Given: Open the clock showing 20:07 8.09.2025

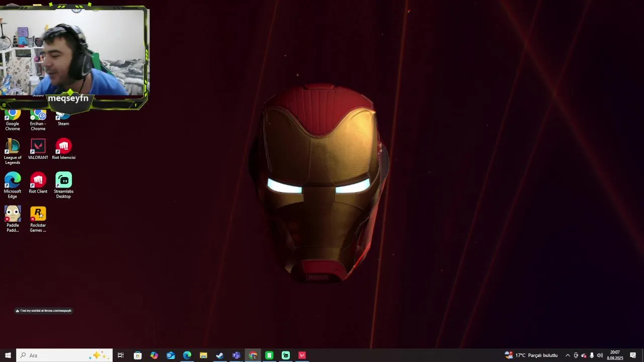Looking at the screenshot, I should 615,355.
